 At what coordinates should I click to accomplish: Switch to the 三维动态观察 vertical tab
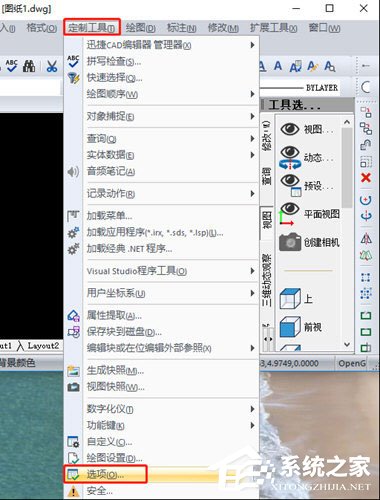(x=267, y=280)
